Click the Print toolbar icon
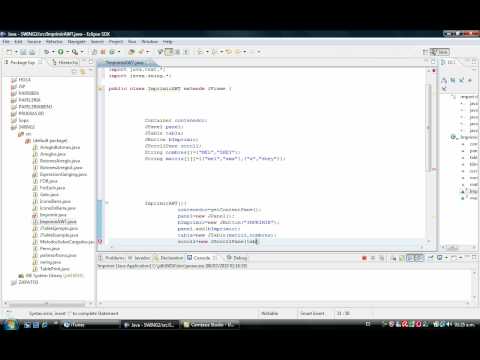 coord(32,52)
